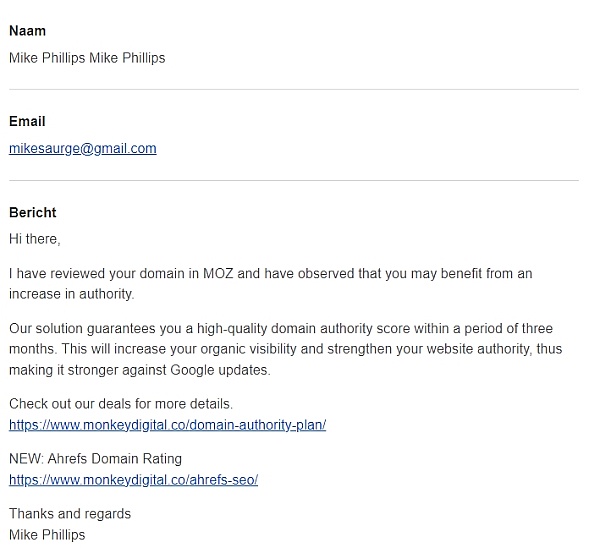
Task: Click the line beginning 'Our solution guarantees'
Action: tap(281, 328)
